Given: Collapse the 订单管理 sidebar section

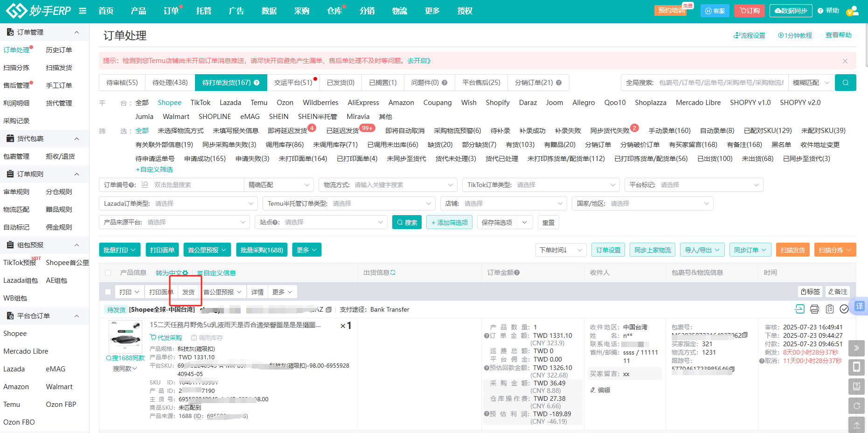Looking at the screenshot, I should click(77, 32).
